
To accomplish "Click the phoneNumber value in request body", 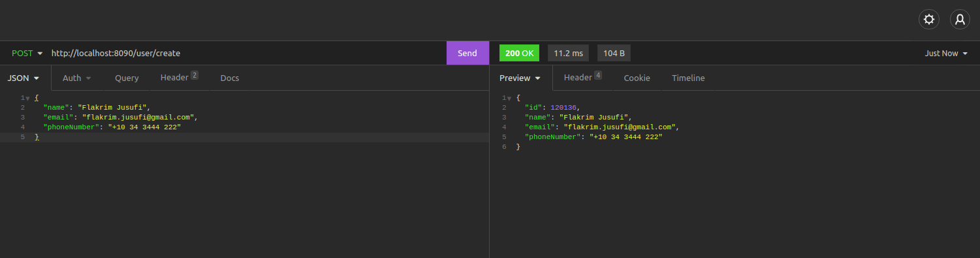I will tap(144, 127).
